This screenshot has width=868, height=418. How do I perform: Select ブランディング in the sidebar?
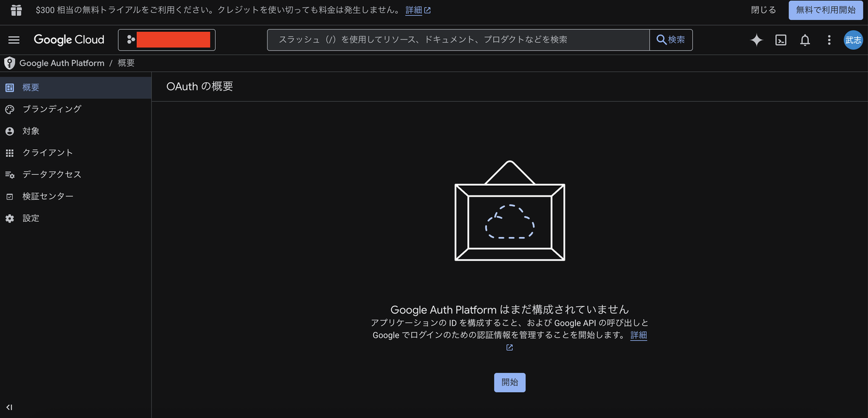click(x=75, y=109)
